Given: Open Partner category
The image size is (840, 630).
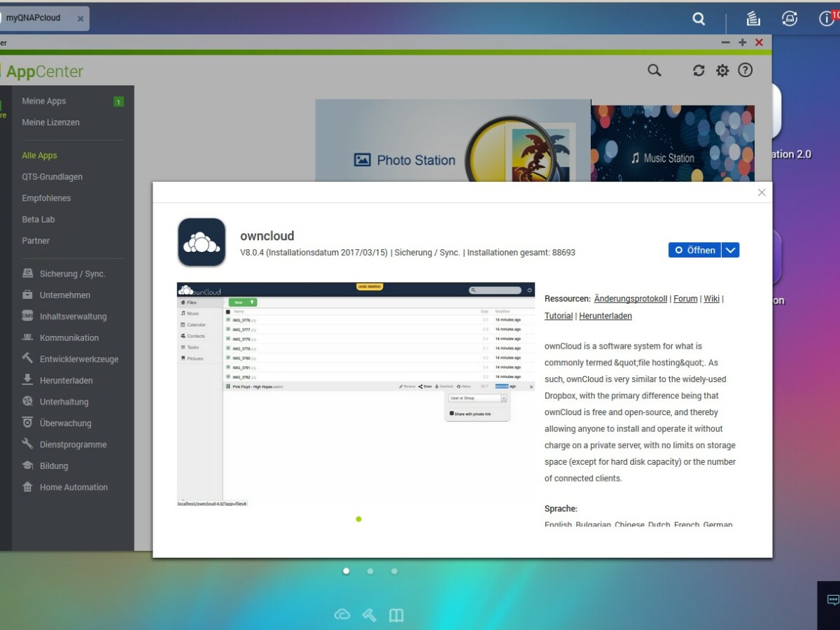Looking at the screenshot, I should click(x=36, y=241).
